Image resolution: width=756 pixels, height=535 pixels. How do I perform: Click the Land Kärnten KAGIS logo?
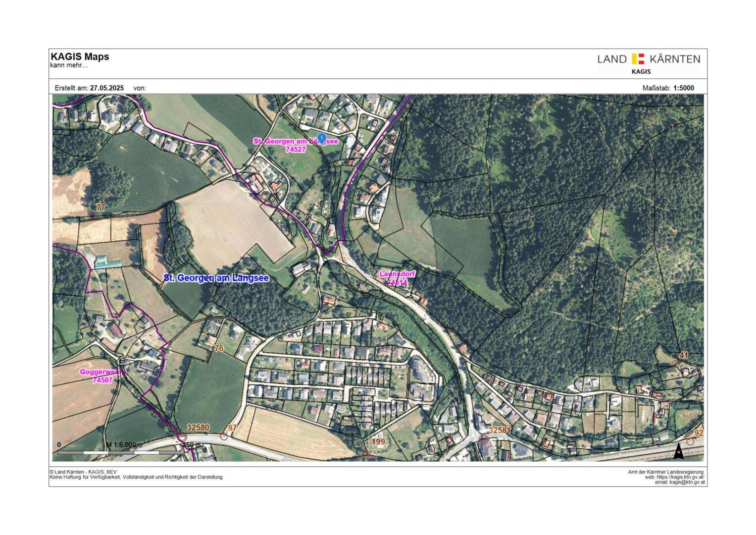649,63
